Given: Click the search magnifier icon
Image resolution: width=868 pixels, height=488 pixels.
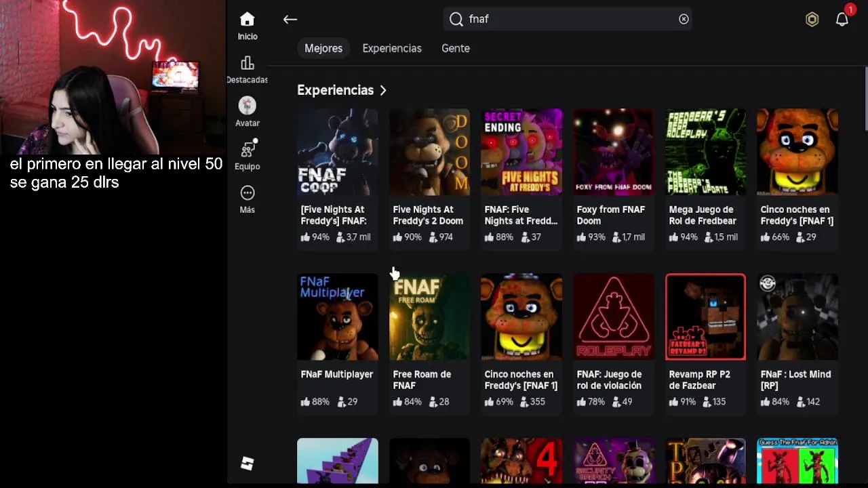Looking at the screenshot, I should pos(456,20).
